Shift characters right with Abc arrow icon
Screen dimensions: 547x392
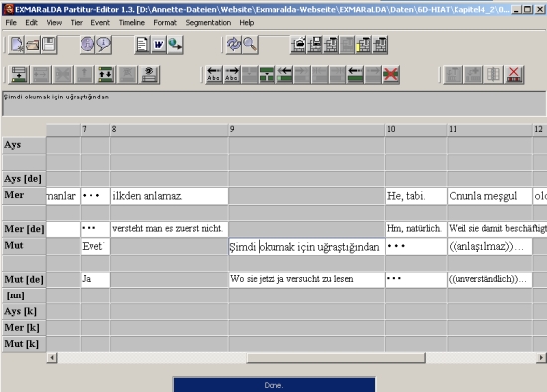coord(232,74)
